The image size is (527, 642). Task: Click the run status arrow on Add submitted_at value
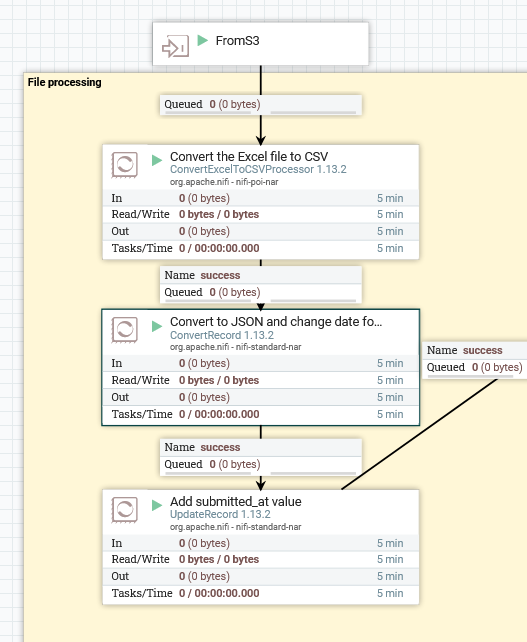coord(157,505)
